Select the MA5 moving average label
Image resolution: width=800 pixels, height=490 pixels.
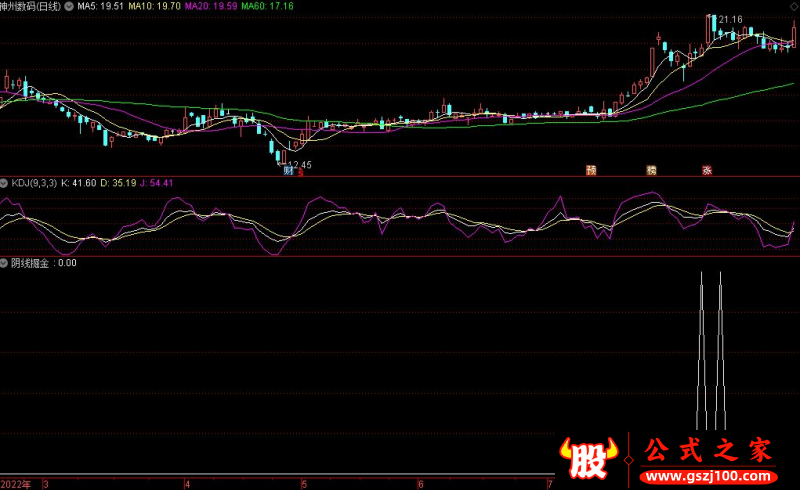(x=100, y=6)
